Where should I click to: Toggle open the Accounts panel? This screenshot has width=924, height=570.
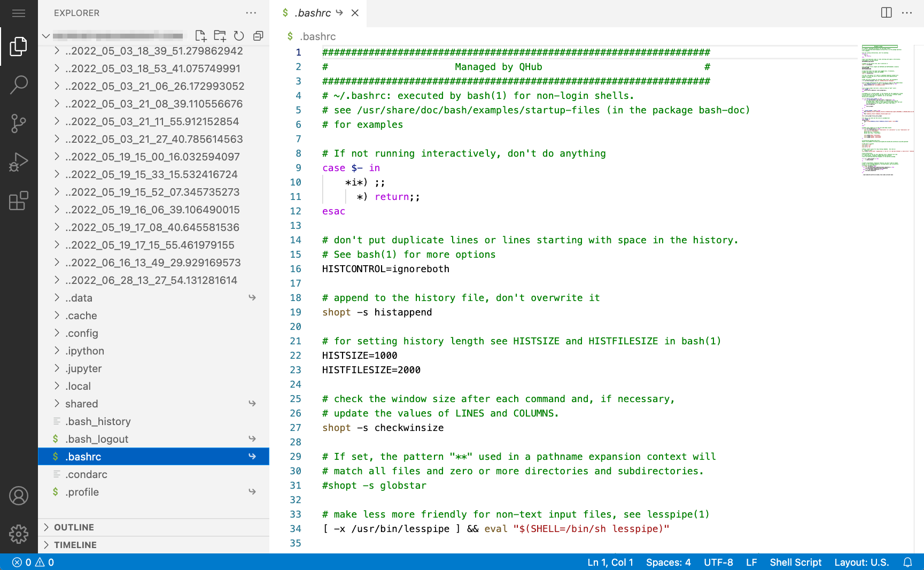19,496
